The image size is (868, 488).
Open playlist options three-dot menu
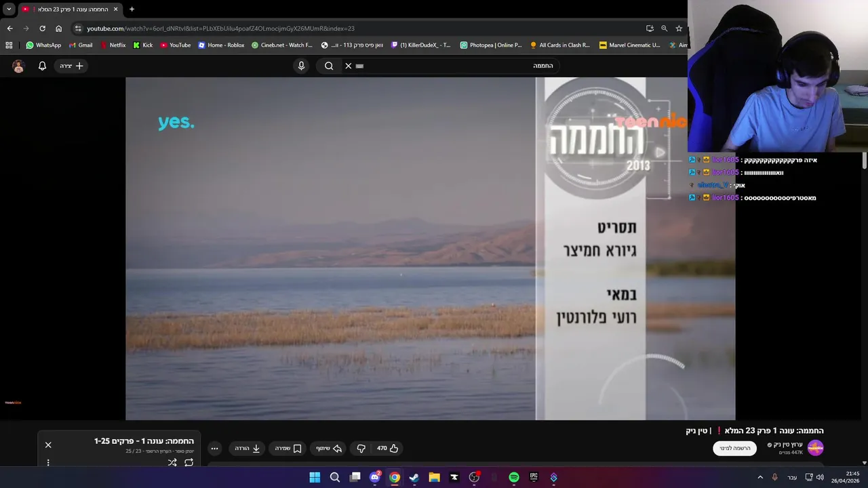click(48, 462)
